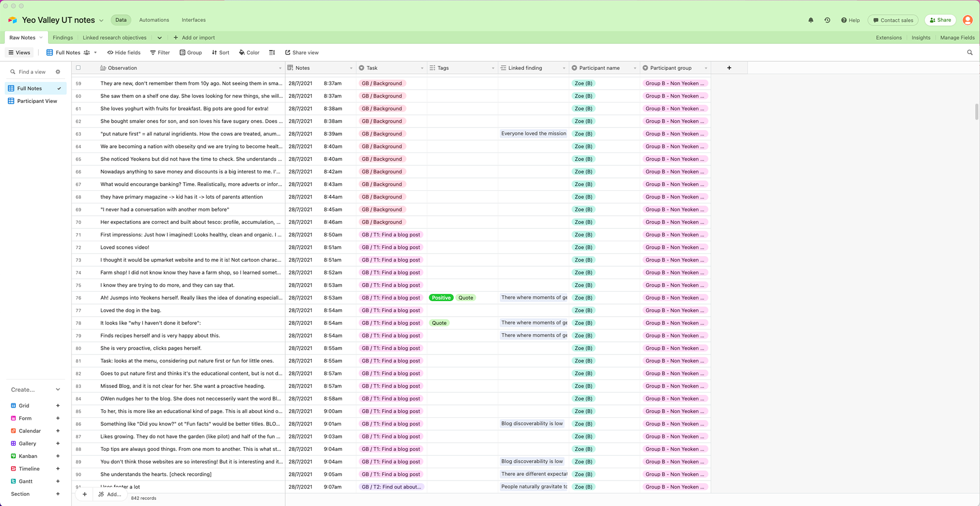Click Hide fields in toolbar

[124, 53]
